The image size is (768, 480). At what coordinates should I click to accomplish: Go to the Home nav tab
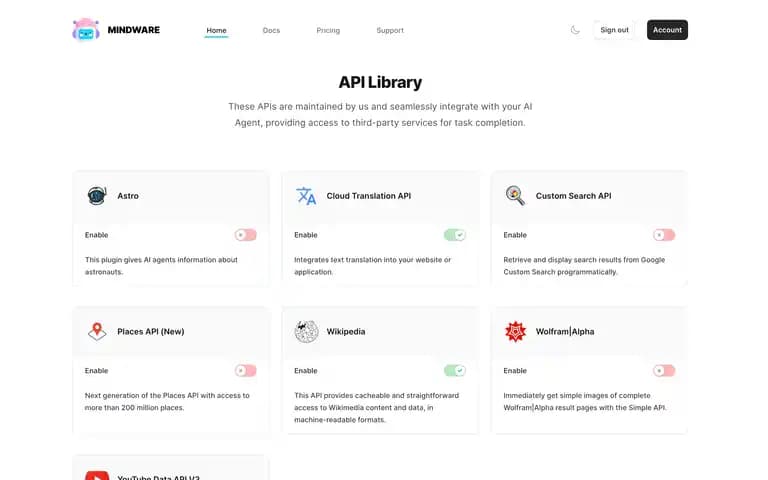pos(216,30)
